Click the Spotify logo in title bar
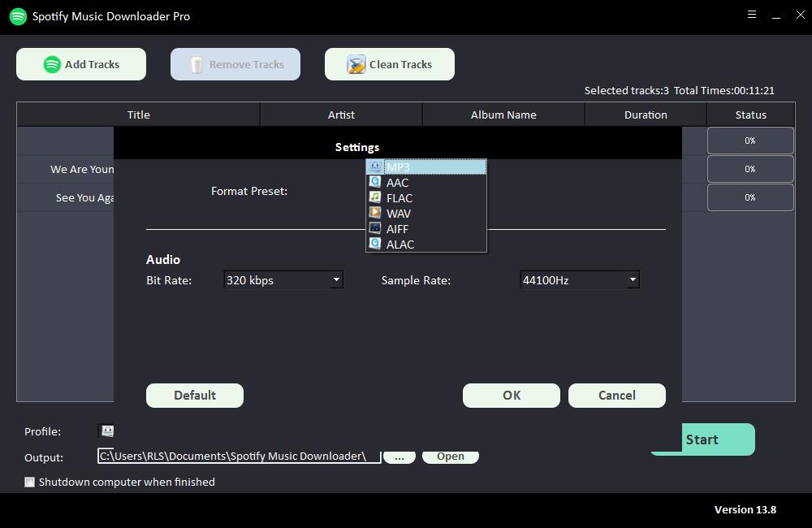The height and width of the screenshot is (528, 812). tap(17, 16)
